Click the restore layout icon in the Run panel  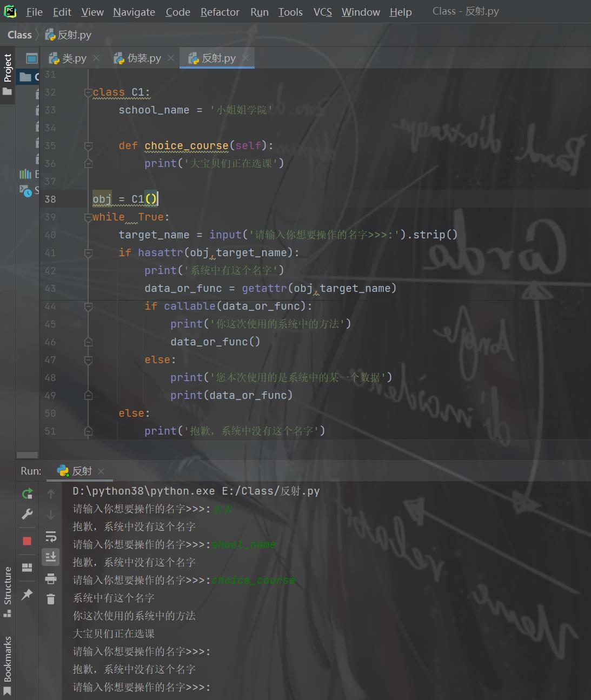[27, 567]
